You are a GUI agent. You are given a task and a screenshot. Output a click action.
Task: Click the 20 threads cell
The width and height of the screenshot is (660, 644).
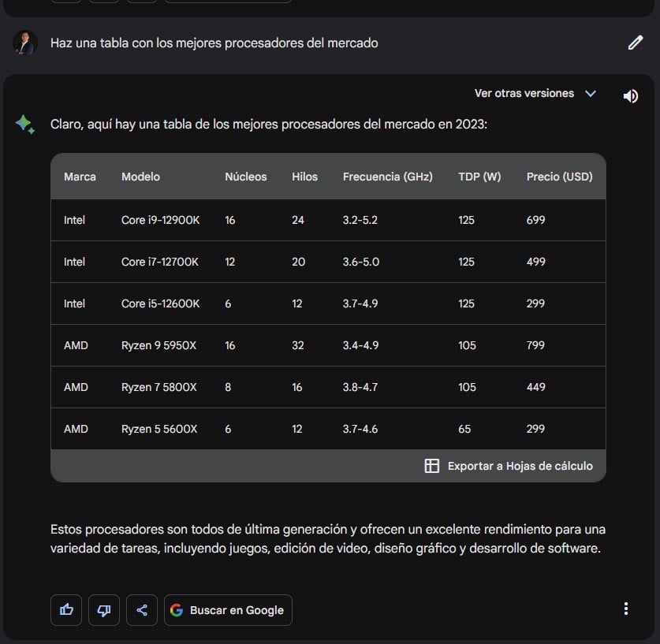(x=298, y=262)
